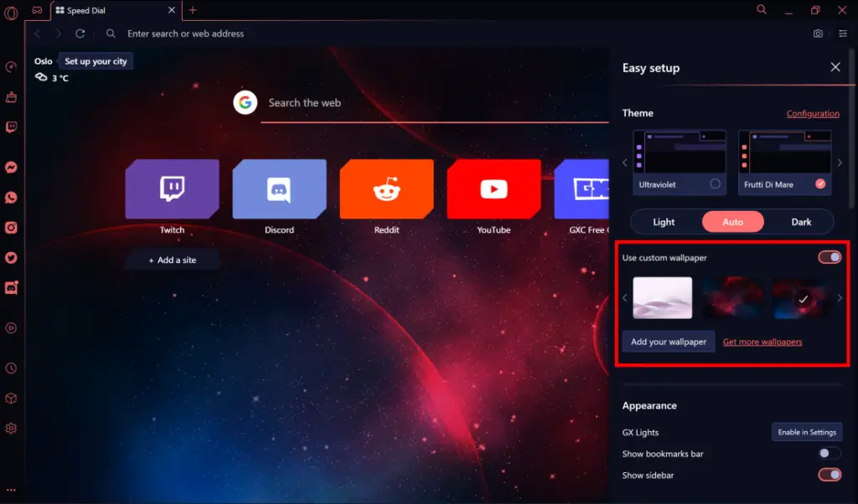Open Settings gear in the sidebar
Viewport: 858px width, 504px height.
(11, 429)
